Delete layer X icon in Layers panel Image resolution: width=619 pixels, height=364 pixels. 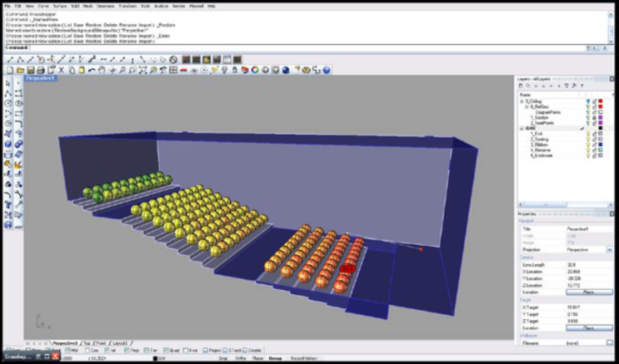[x=536, y=86]
